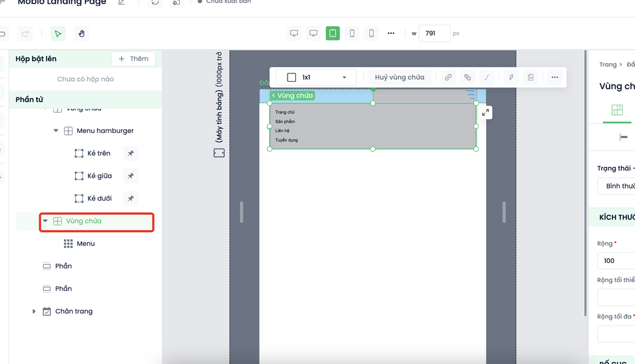
Task: Toggle pin on Kẻ giữa layer
Action: tap(130, 176)
